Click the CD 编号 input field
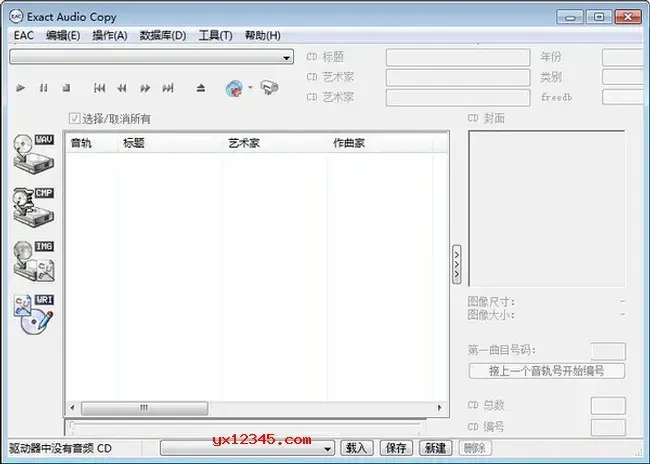This screenshot has height=464, width=650. pyautogui.click(x=608, y=427)
